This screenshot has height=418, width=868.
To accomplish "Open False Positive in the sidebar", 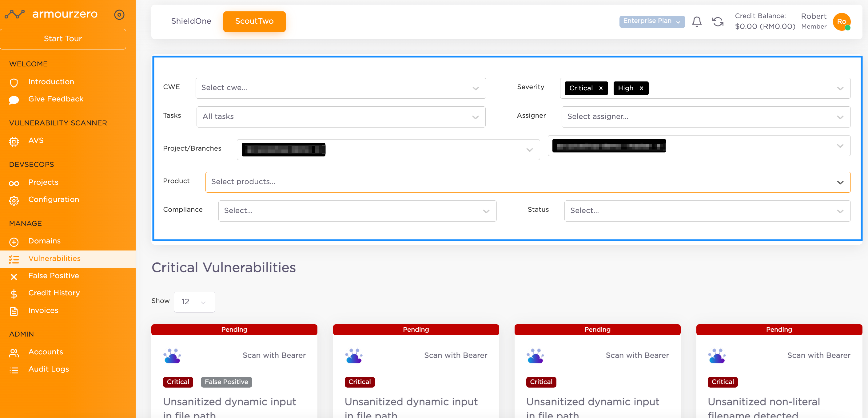I will [53, 275].
